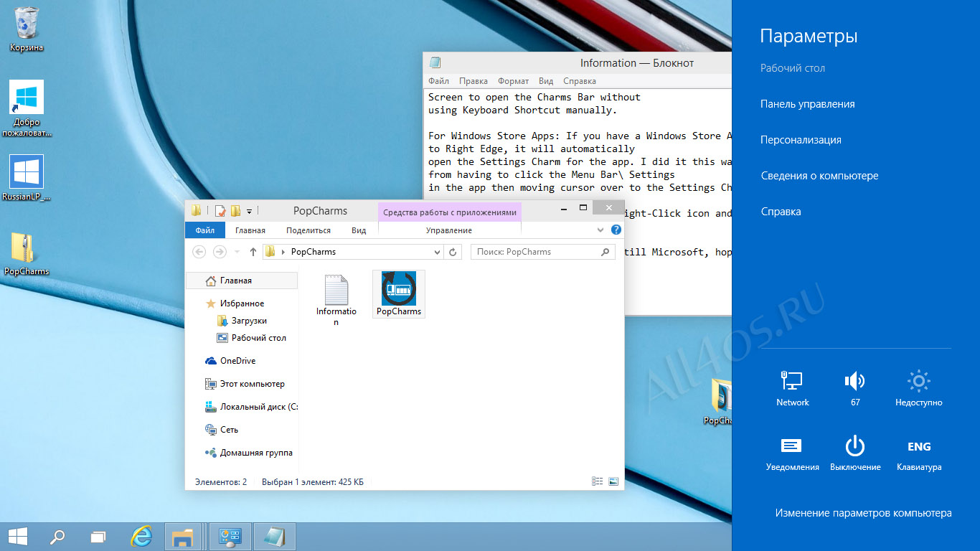Switch to large icons view in status bar
The height and width of the screenshot is (551, 980).
[x=613, y=481]
